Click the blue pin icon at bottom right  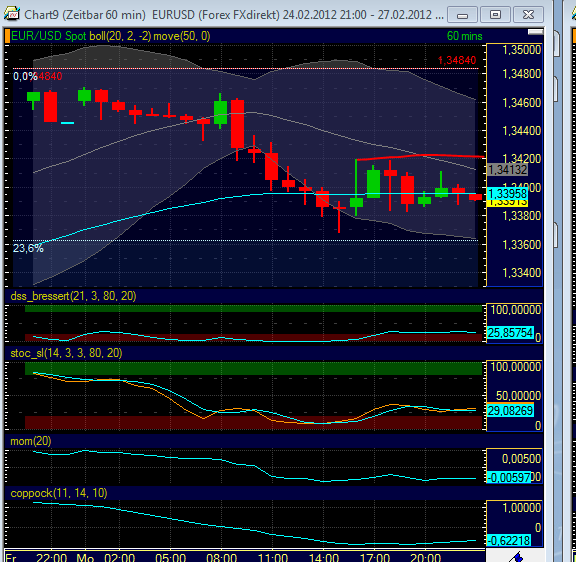pyautogui.click(x=516, y=557)
